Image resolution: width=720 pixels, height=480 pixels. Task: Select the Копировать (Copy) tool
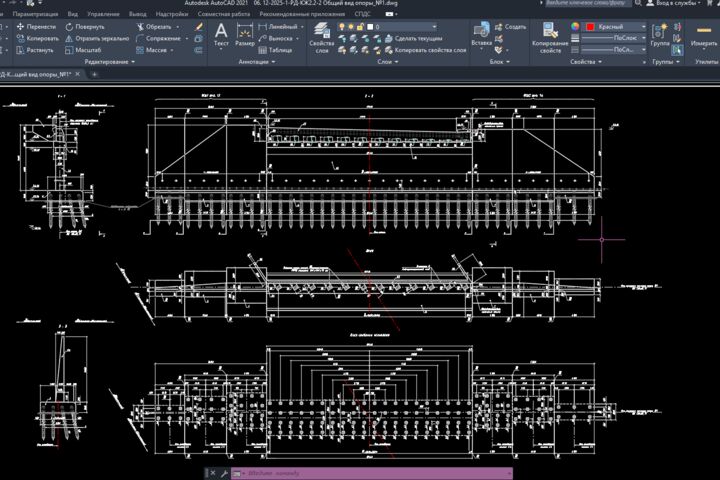[x=38, y=39]
